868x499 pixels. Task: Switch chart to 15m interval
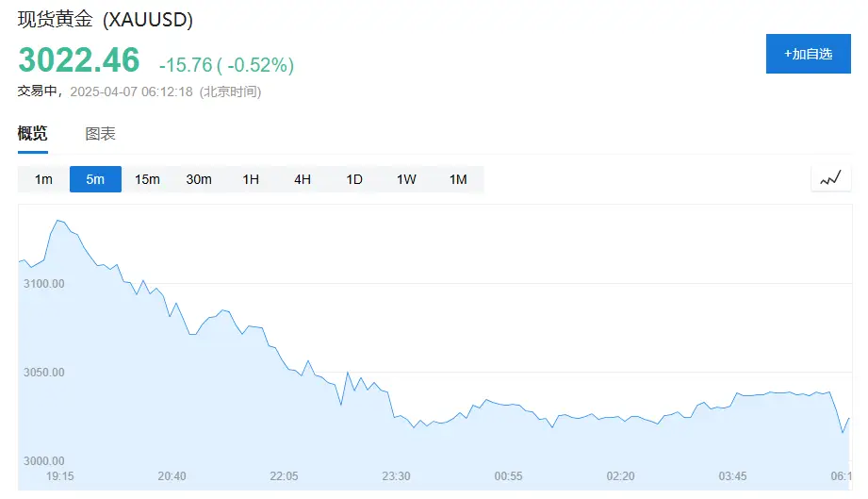point(147,179)
